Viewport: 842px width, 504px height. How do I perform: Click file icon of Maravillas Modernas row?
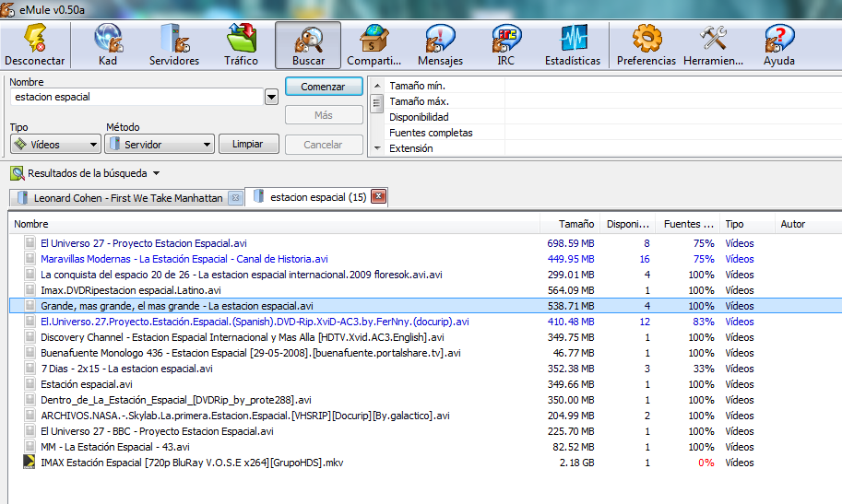pyautogui.click(x=30, y=258)
